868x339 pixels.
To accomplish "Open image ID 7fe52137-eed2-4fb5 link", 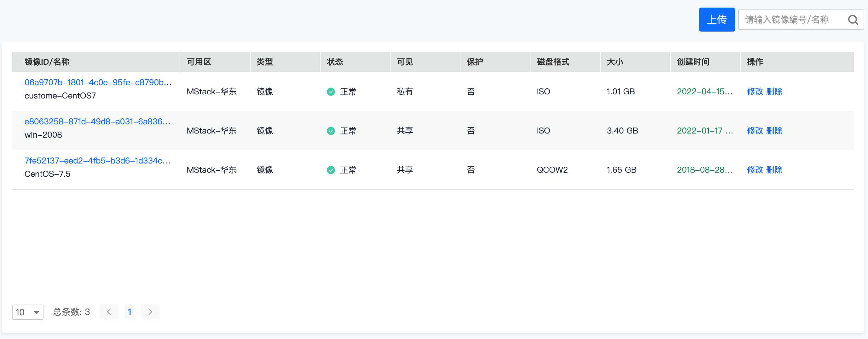I will coord(97,161).
